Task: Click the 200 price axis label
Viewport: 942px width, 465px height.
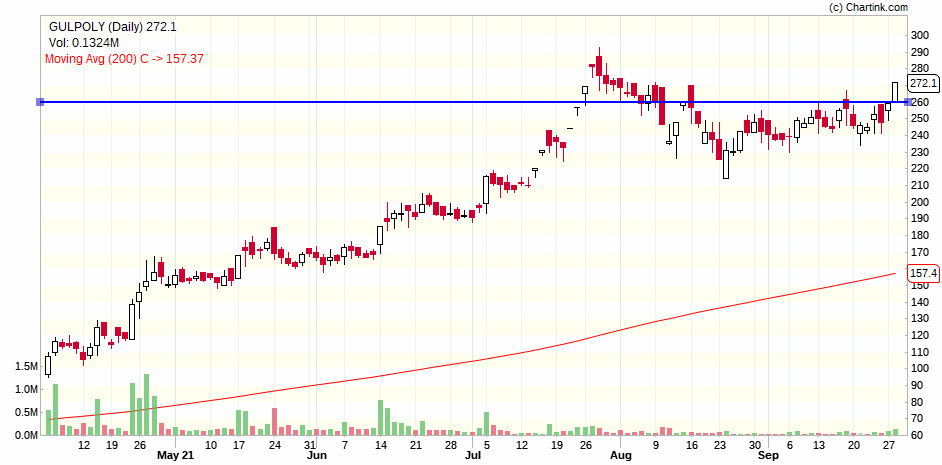Action: click(920, 202)
